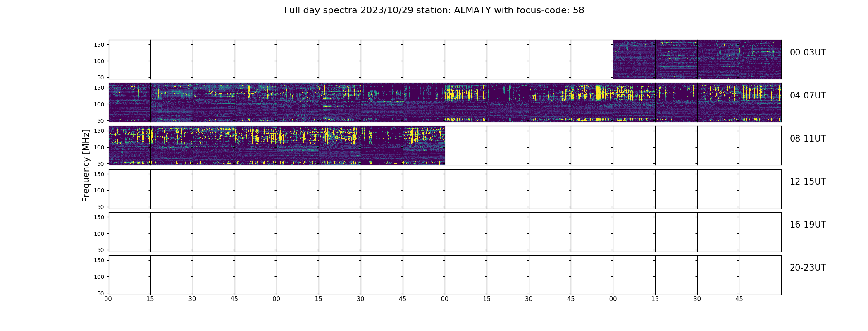Click the '50' tick of the 16-19UT row
Image resolution: width=868 pixels, height=331 pixels.
[x=101, y=249]
